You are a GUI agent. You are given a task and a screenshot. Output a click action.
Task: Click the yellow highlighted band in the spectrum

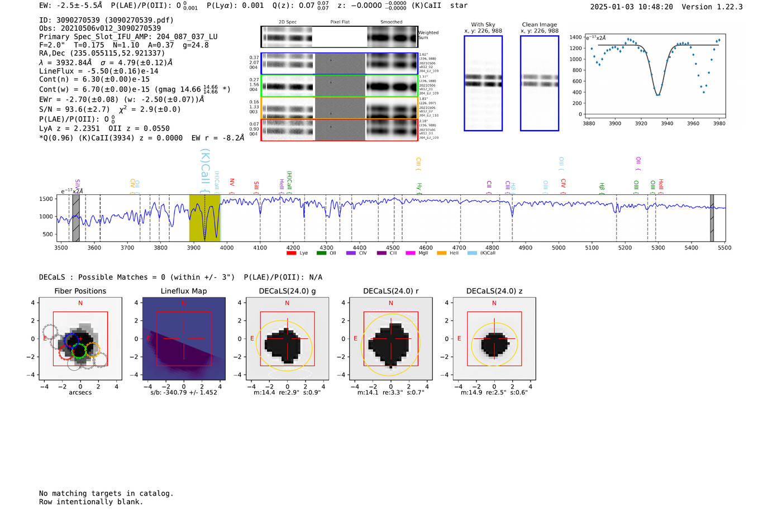204,218
